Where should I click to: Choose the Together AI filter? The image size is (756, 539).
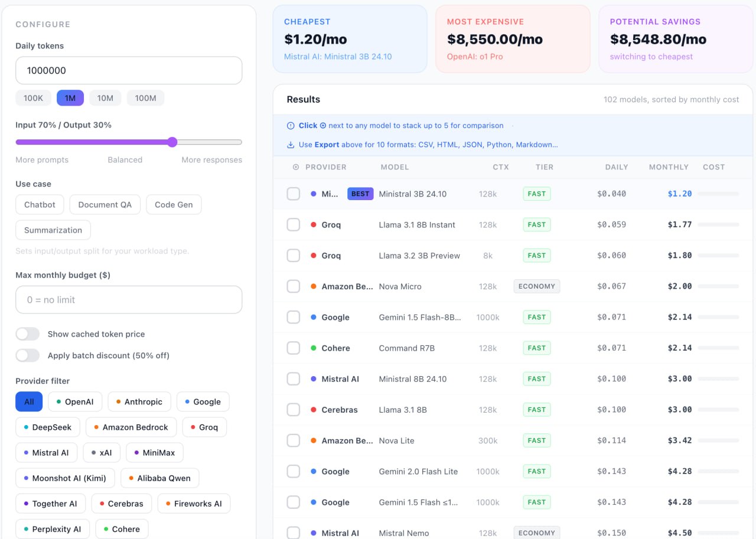(x=51, y=504)
